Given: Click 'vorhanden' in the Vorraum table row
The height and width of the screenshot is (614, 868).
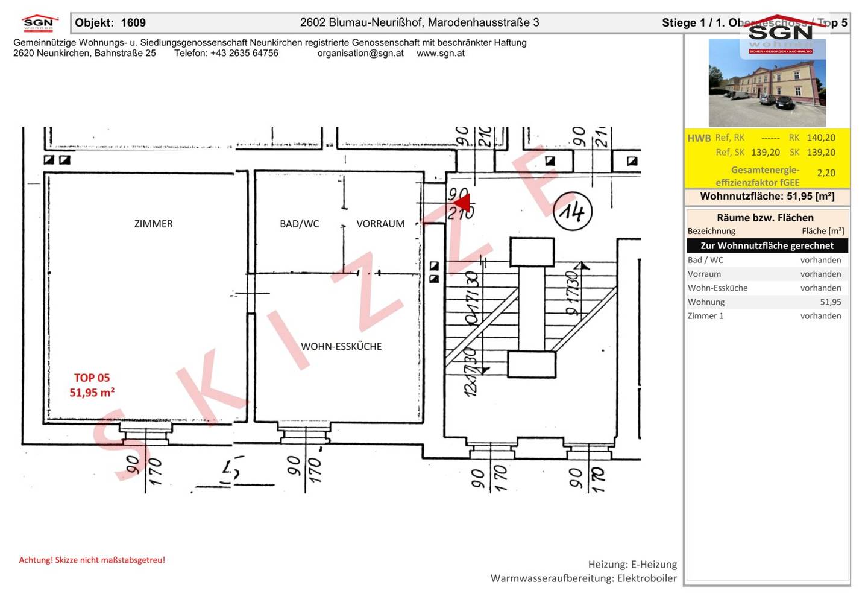Looking at the screenshot, I should click(x=820, y=274).
